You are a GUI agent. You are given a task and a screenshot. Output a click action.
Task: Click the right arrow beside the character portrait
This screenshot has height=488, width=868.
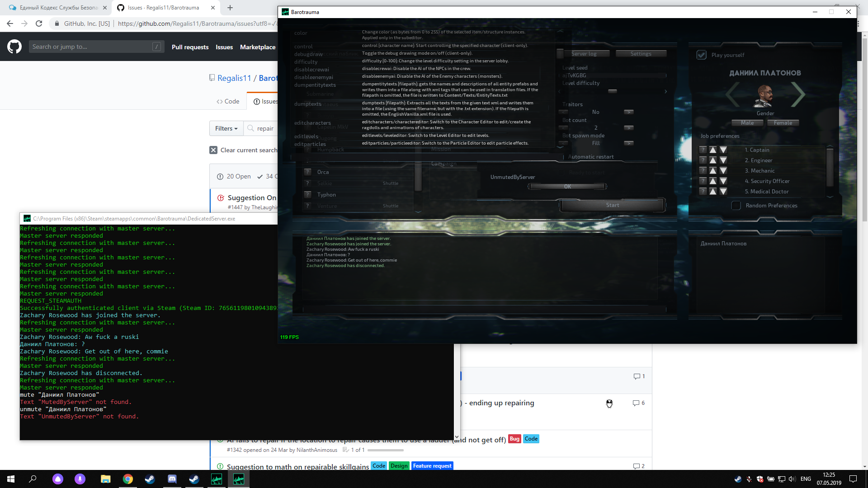click(799, 95)
